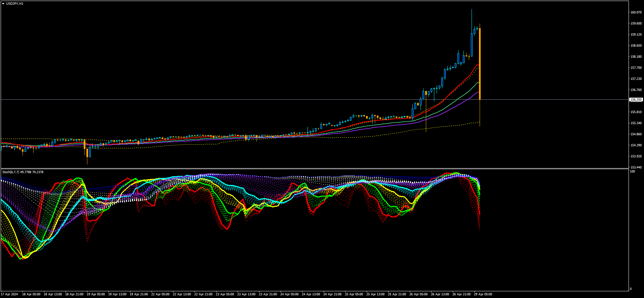Click the 153.920 price scale label
The width and height of the screenshot is (644, 298).
coord(636,156)
